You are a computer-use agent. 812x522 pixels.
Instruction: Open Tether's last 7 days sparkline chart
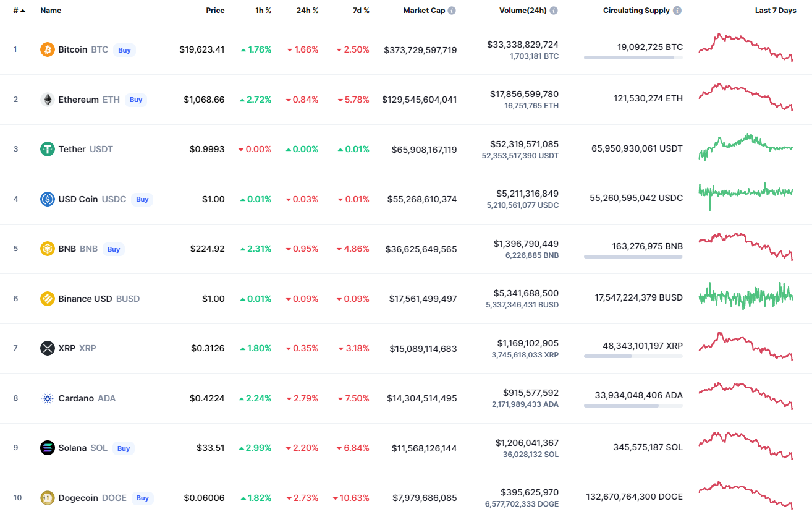(x=746, y=147)
